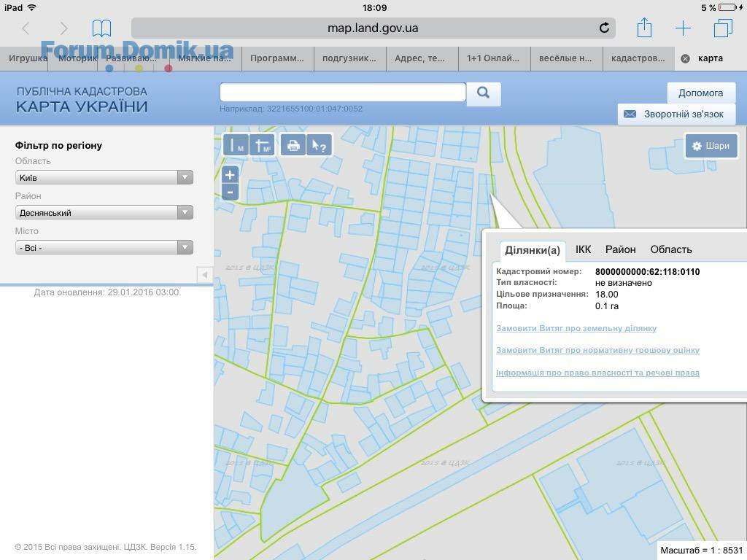The image size is (747, 560).
Task: Reload the page in Safari
Action: pos(604,28)
